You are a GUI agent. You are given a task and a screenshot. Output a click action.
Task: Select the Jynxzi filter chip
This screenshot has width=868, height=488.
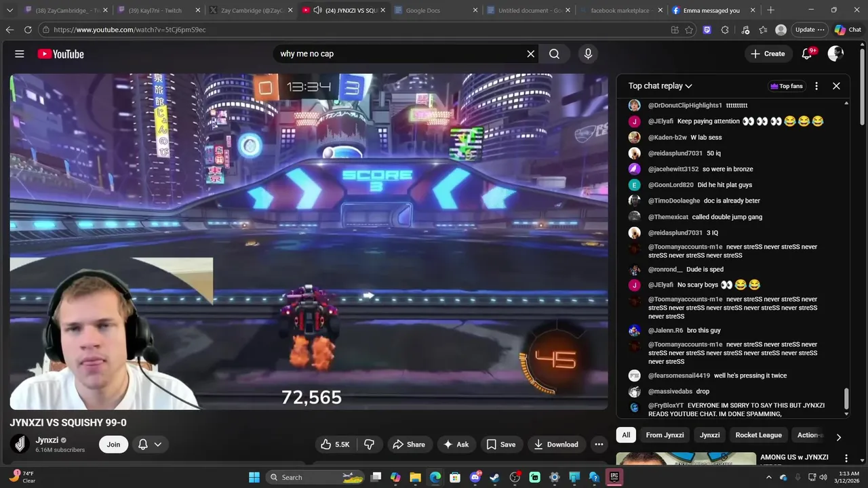710,435
